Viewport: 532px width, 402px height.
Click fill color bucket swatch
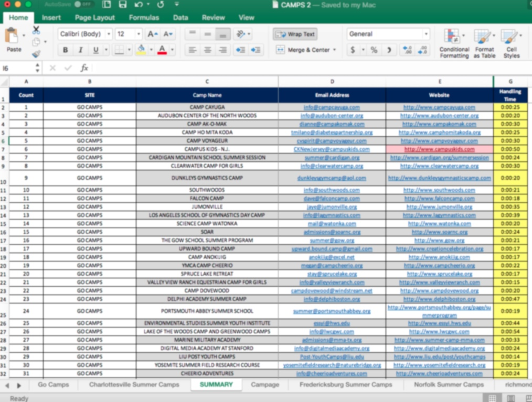point(141,50)
